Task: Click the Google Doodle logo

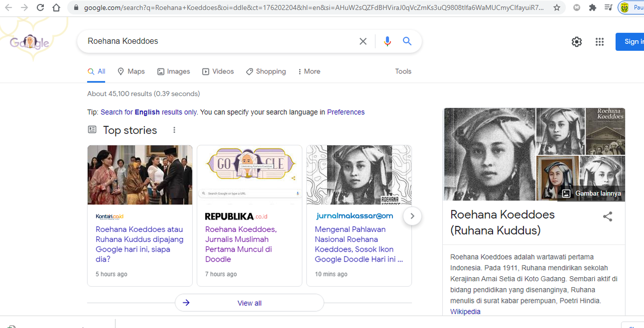Action: (x=30, y=42)
